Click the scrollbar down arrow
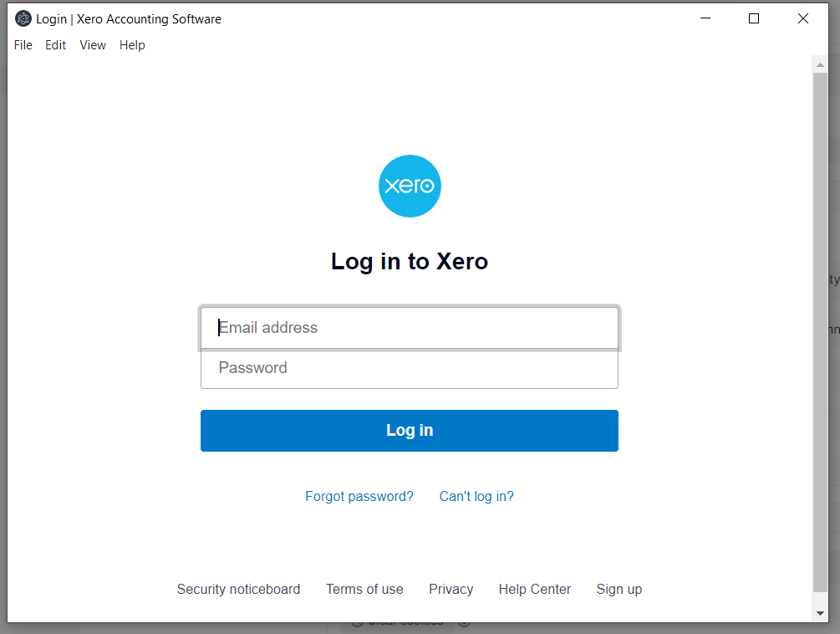Image resolution: width=840 pixels, height=634 pixels. pos(820,613)
